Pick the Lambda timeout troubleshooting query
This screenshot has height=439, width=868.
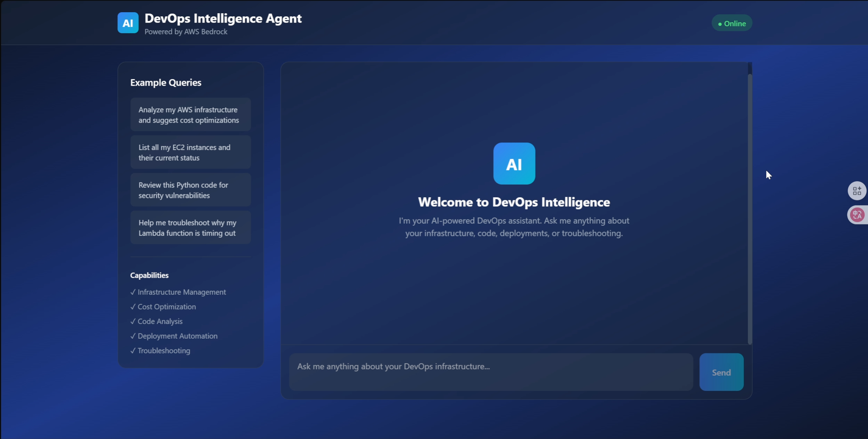coord(190,228)
